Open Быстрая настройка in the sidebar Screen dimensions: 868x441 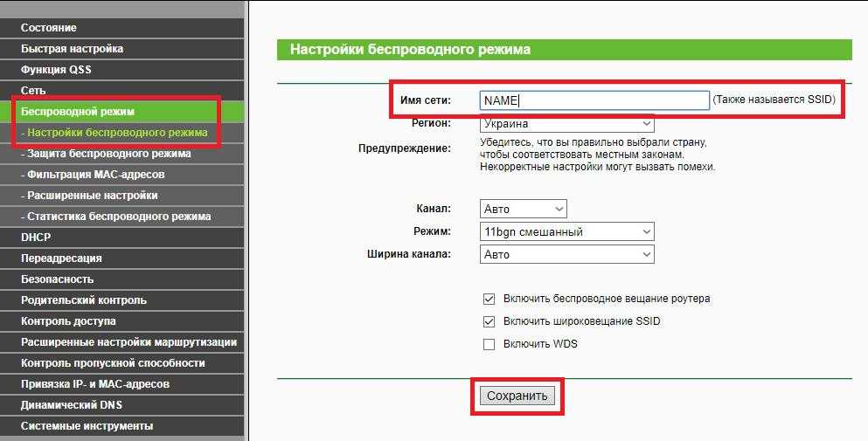pos(122,49)
